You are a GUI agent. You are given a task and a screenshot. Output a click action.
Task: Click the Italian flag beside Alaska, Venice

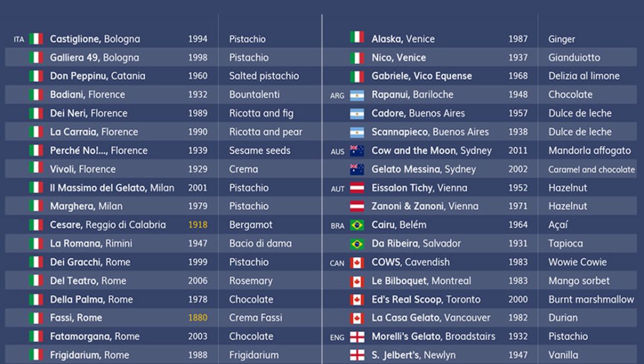click(357, 37)
